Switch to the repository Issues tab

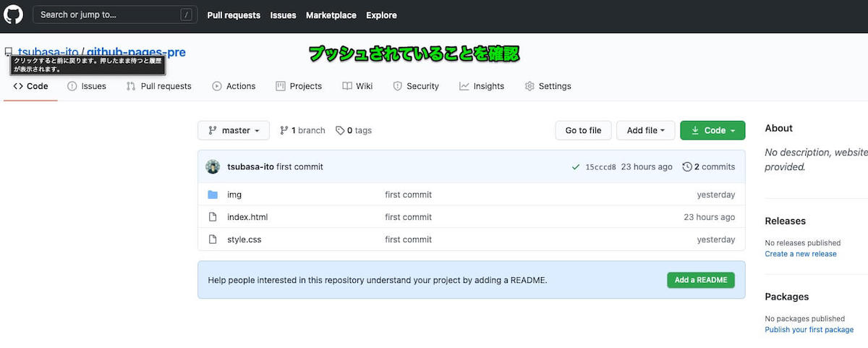pyautogui.click(x=87, y=86)
